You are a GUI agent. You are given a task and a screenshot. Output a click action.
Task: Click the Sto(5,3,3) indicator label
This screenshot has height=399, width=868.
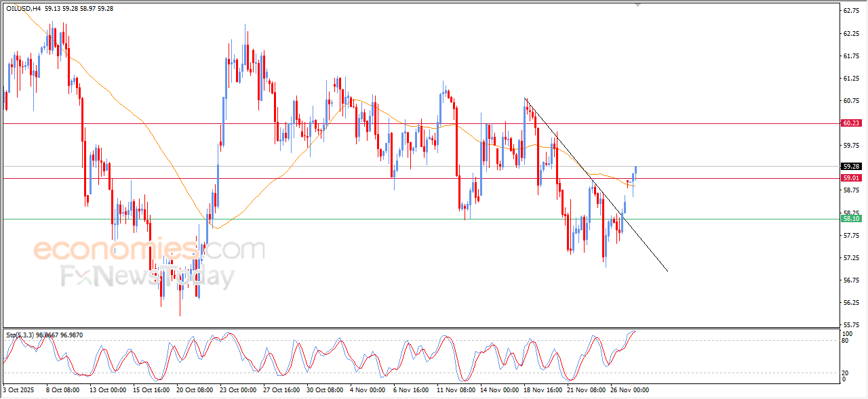21,335
